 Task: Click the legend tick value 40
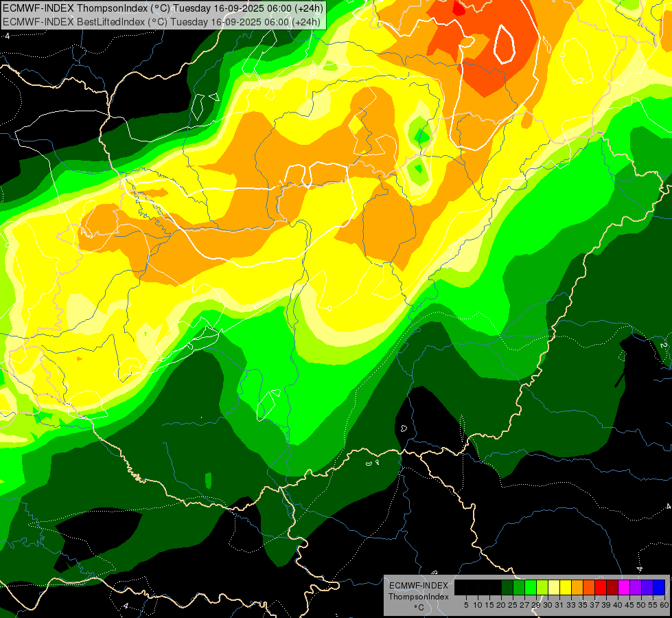click(618, 605)
